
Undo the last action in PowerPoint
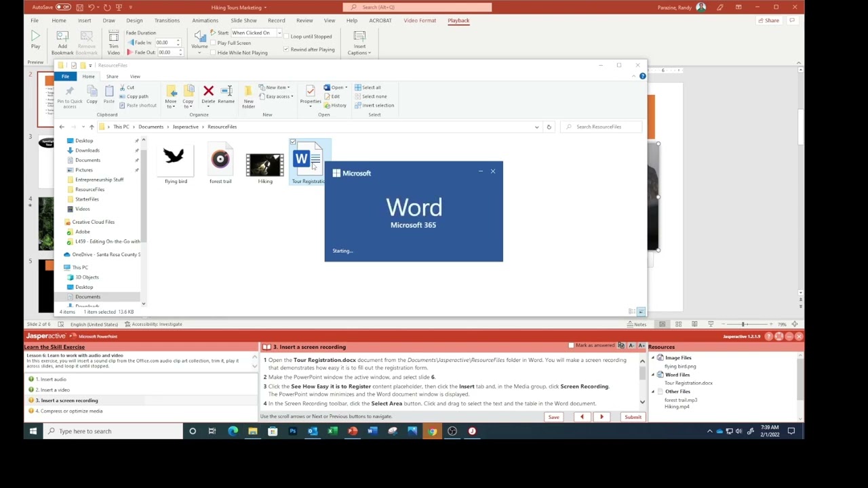[x=92, y=7]
